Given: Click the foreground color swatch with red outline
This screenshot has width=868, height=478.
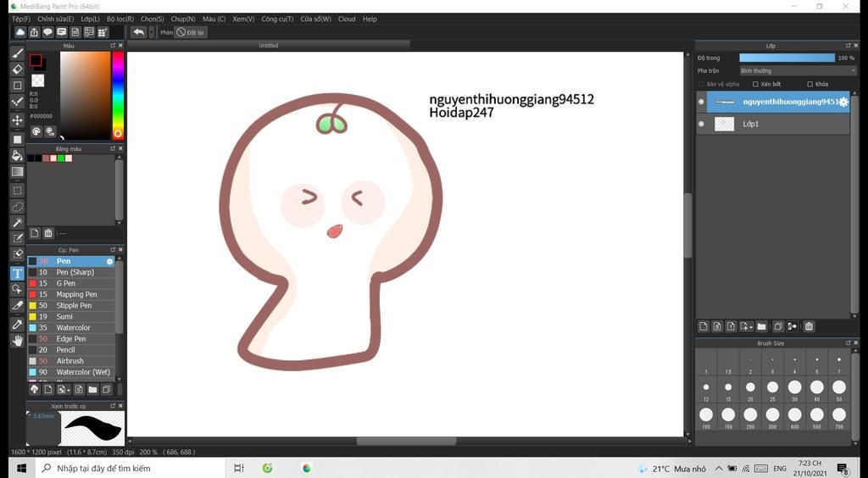Looking at the screenshot, I should (36, 60).
